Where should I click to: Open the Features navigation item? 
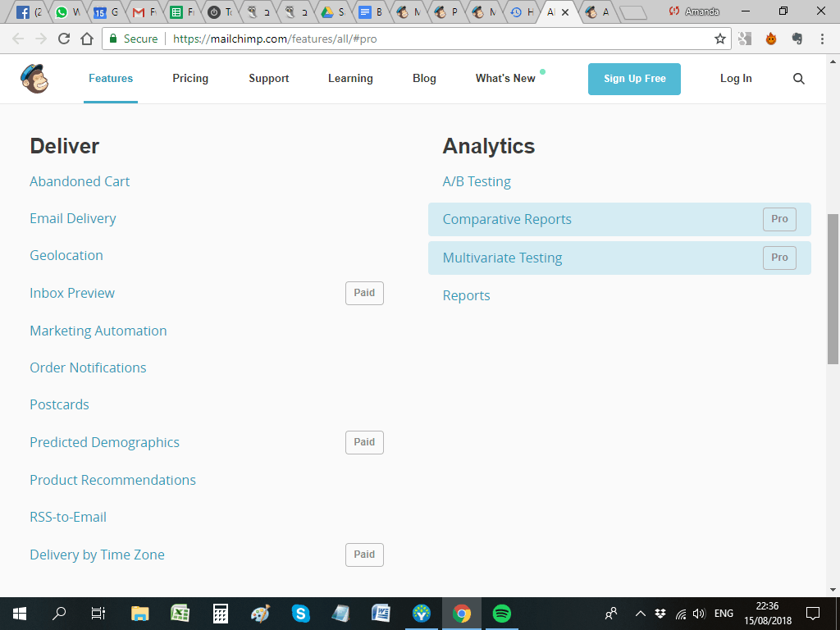111,78
